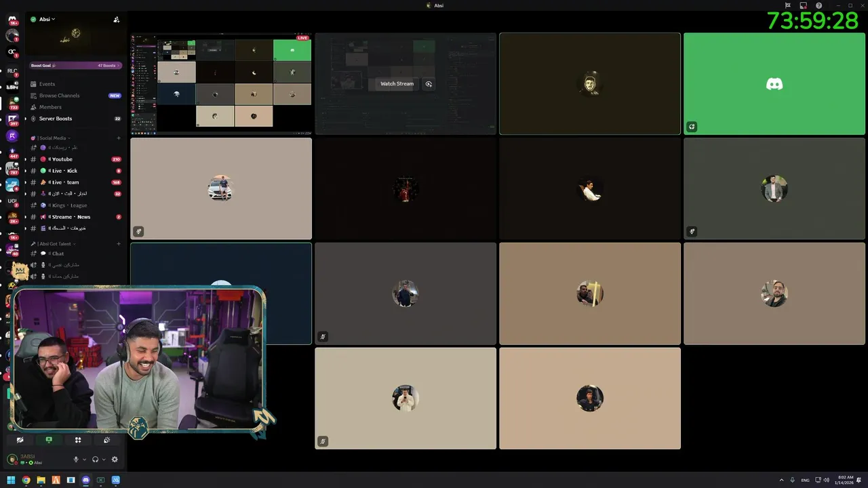Viewport: 868px width, 488px height.
Task: Switch to Discord in the taskbar
Action: 85,480
